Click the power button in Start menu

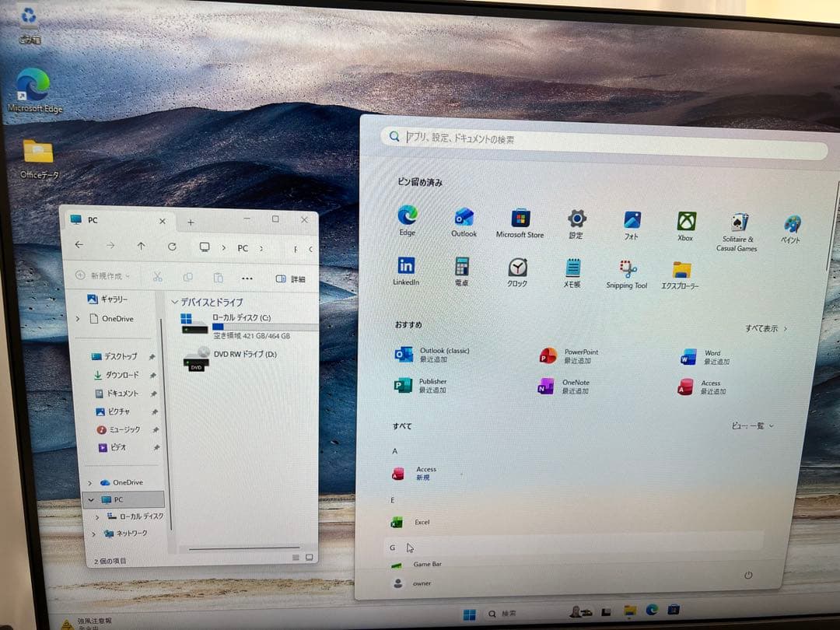click(x=748, y=575)
